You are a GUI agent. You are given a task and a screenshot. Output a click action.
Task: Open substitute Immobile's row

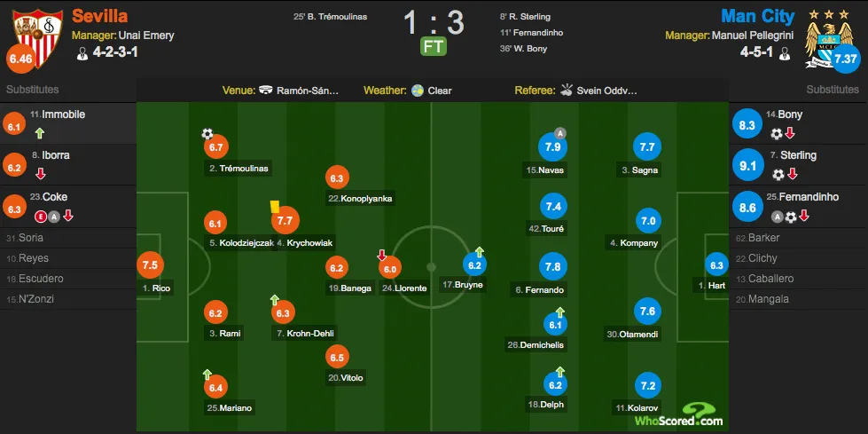(x=68, y=123)
